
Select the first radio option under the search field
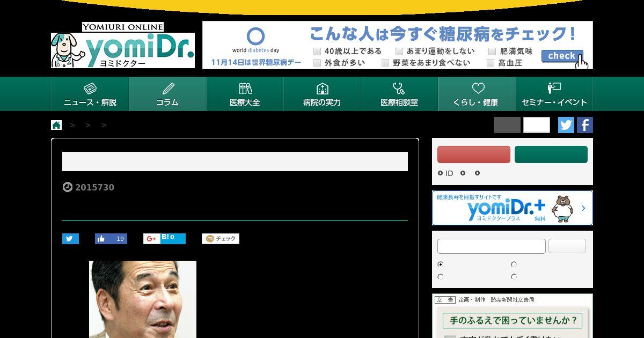[x=441, y=264]
